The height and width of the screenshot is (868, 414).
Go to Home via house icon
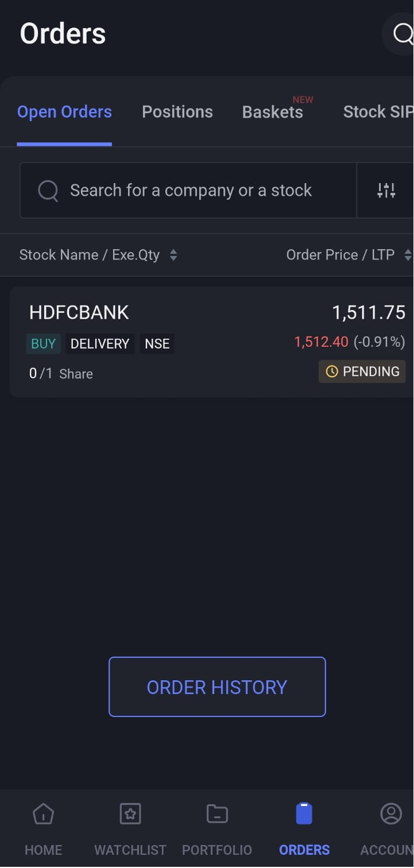coord(43,814)
